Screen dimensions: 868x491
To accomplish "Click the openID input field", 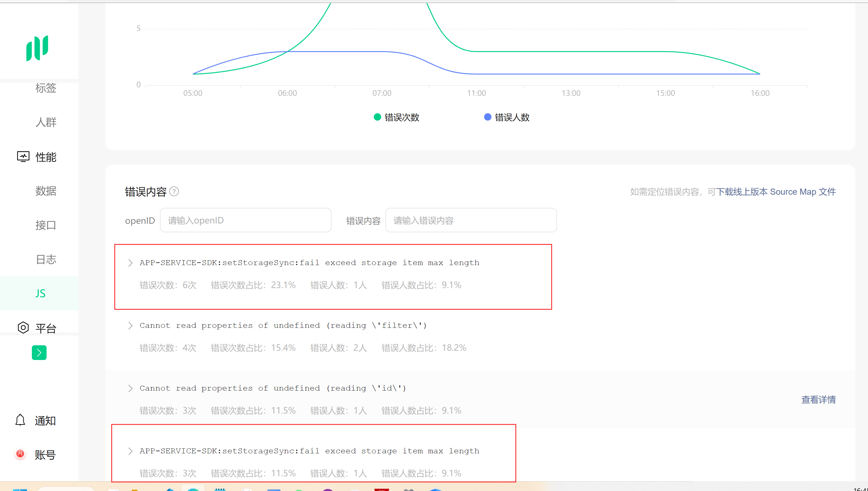I will [245, 220].
